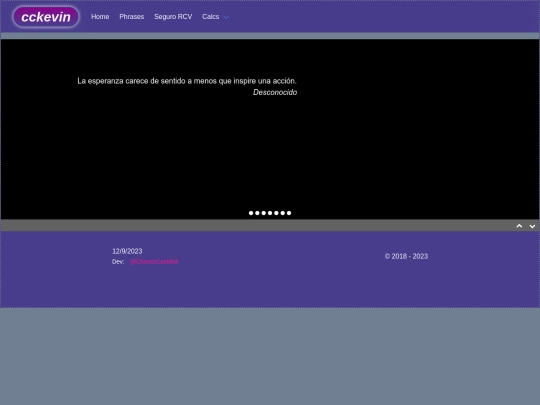Screen dimensions: 540x405
Task: Open the @ChavezCastillok developer link
Action: pos(154,262)
